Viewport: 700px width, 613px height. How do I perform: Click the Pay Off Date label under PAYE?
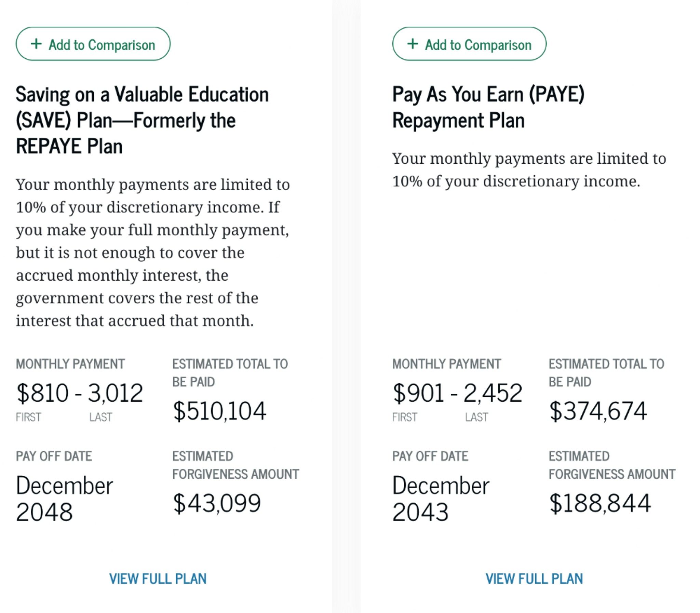(430, 456)
